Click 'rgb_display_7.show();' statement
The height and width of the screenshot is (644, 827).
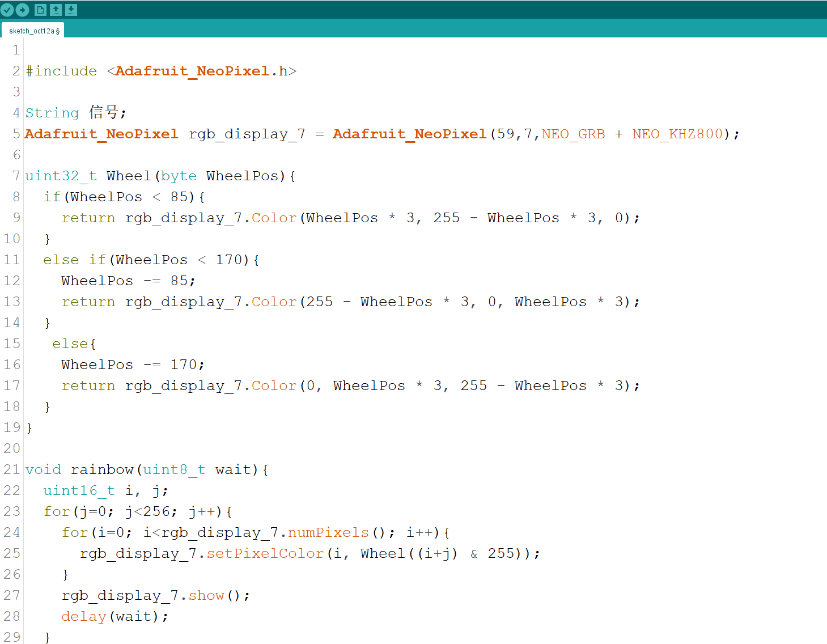[x=156, y=595]
